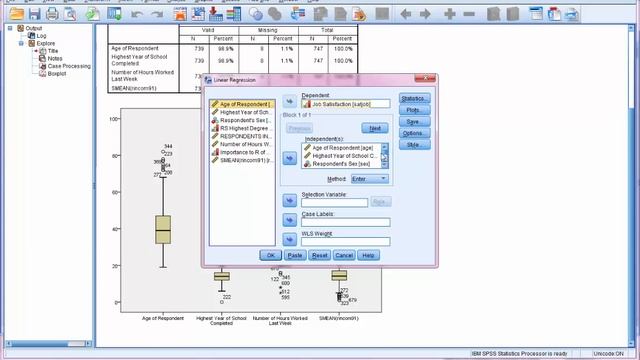Collapse the Output root tree node
Viewport: 640px width, 360px height.
click(10, 28)
